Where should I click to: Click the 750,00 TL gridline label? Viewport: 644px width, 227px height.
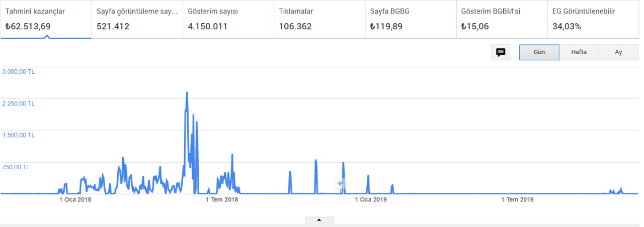tap(16, 167)
